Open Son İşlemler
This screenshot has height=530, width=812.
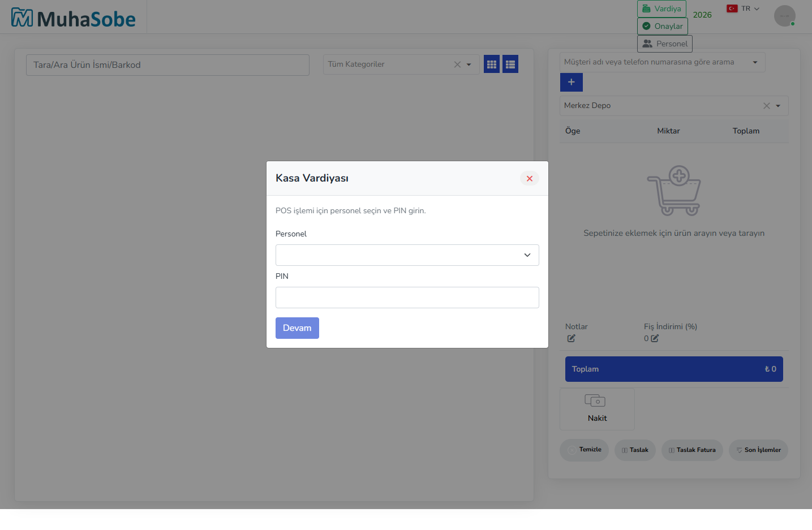[758, 450]
